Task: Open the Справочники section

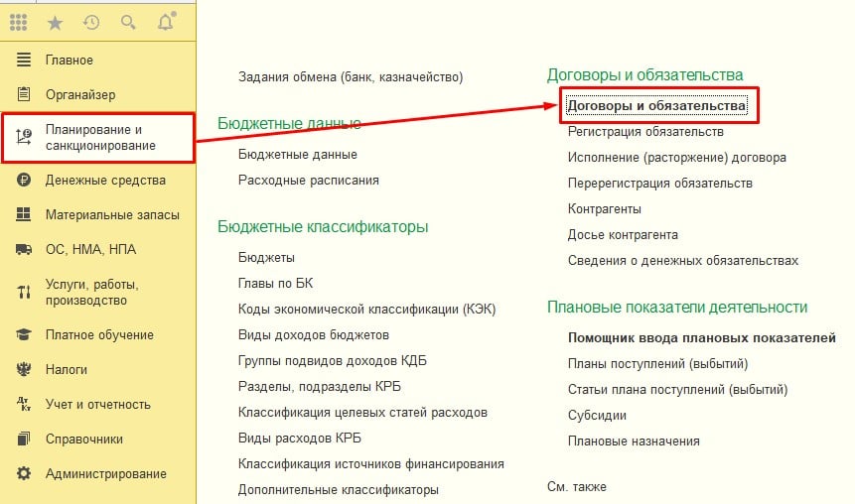Action: [x=83, y=440]
